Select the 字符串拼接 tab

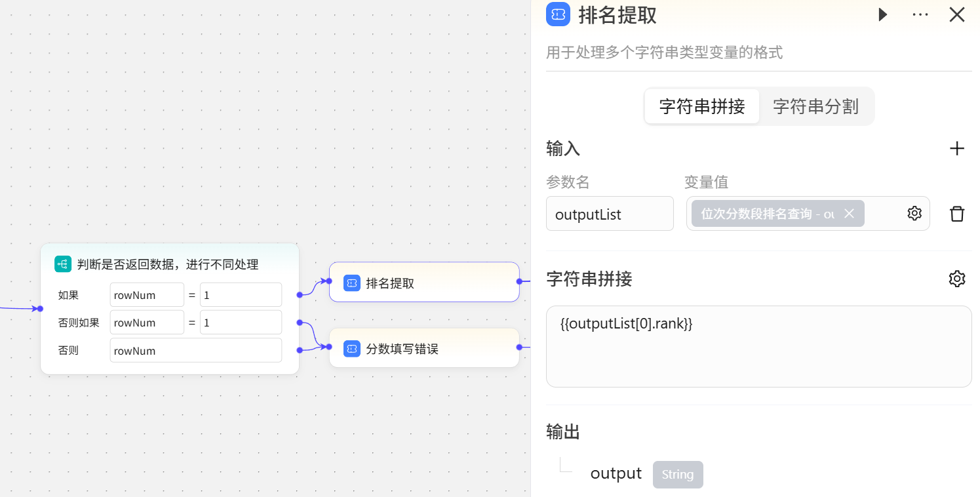click(x=702, y=106)
